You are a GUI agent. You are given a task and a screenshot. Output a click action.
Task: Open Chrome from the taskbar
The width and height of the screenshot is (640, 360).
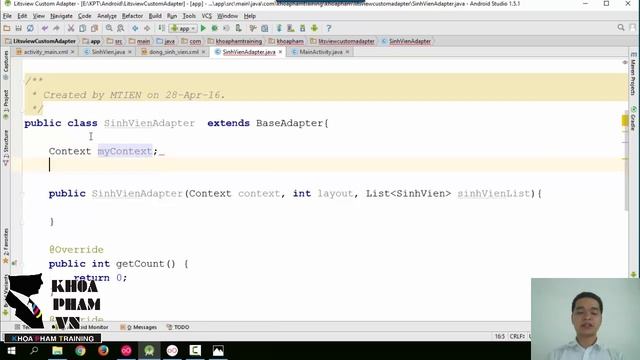coord(80,351)
